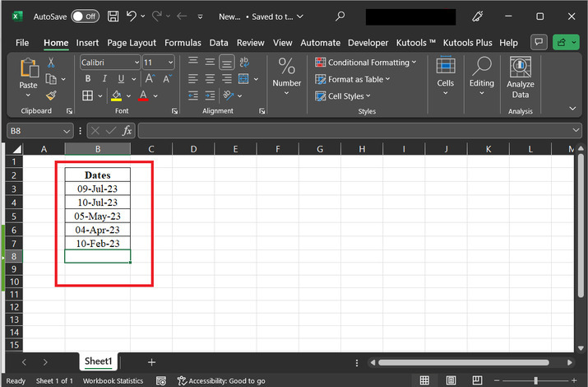The image size is (588, 387).
Task: Click the zoom slider handle
Action: point(536,380)
